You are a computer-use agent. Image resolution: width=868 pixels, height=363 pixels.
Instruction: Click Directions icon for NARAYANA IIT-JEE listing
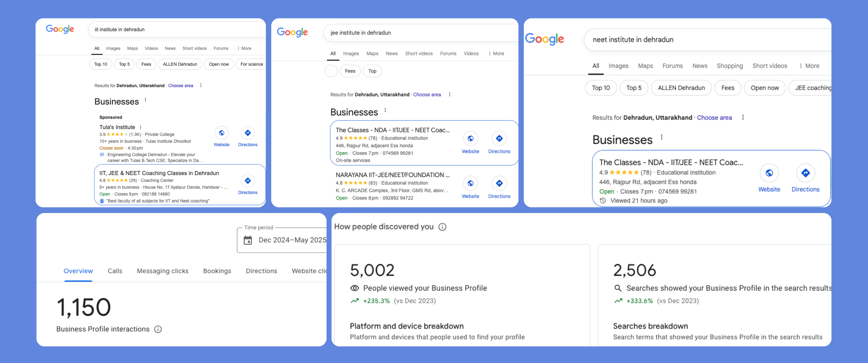point(499,184)
